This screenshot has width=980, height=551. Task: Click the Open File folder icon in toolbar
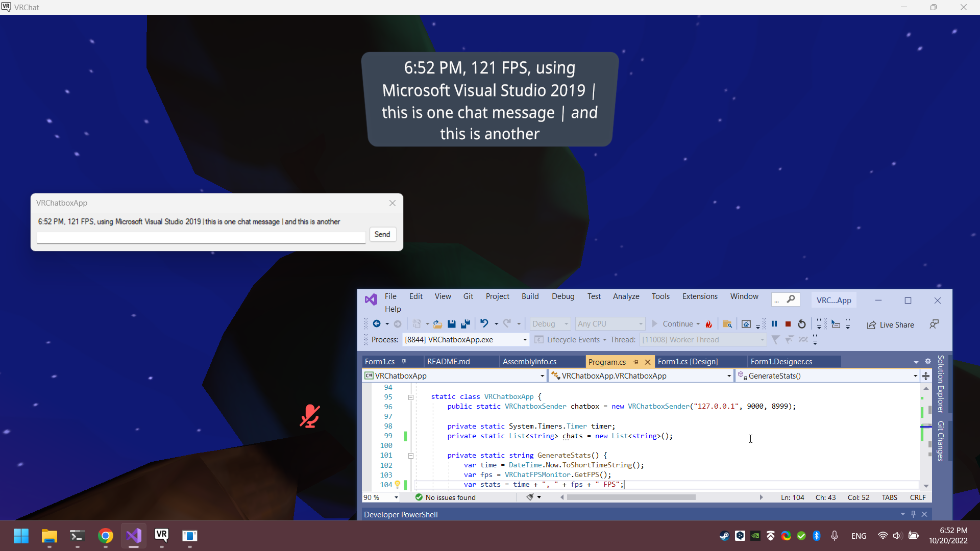pyautogui.click(x=437, y=324)
